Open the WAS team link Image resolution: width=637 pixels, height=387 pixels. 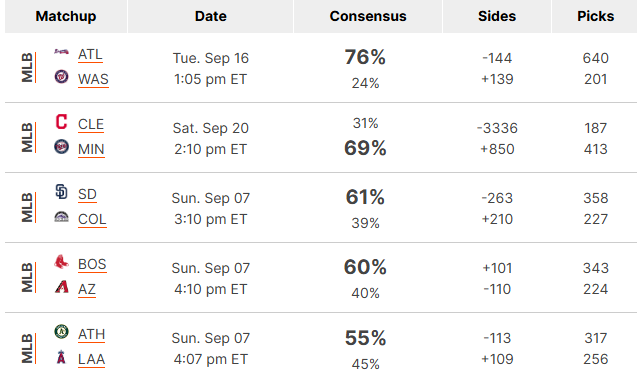(93, 79)
